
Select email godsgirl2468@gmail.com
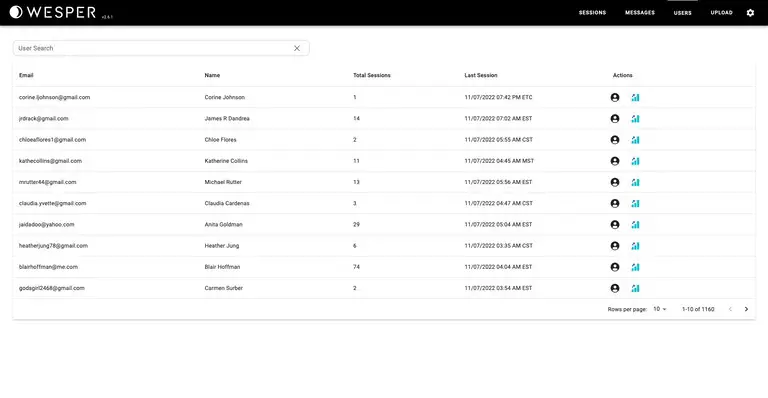click(x=51, y=288)
